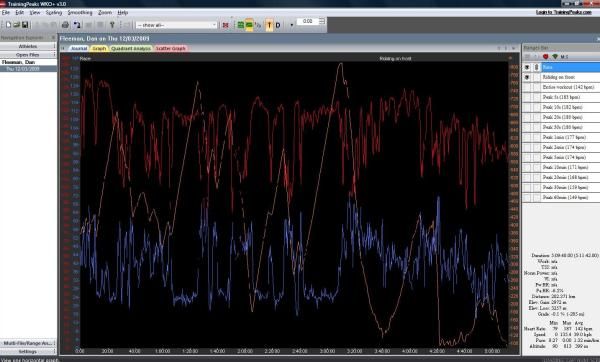This screenshot has height=362, width=600.
Task: Expand the Settings section
Action: tap(28, 351)
